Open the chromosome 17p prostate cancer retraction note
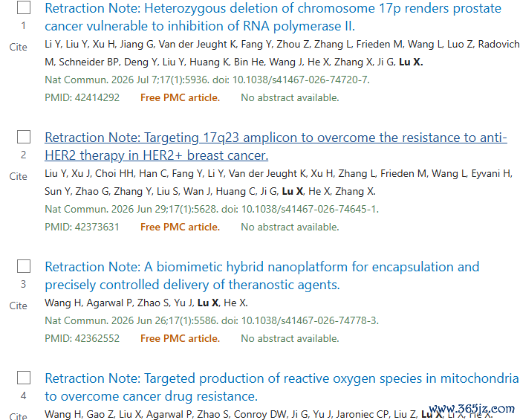520x420 pixels. pyautogui.click(x=273, y=17)
